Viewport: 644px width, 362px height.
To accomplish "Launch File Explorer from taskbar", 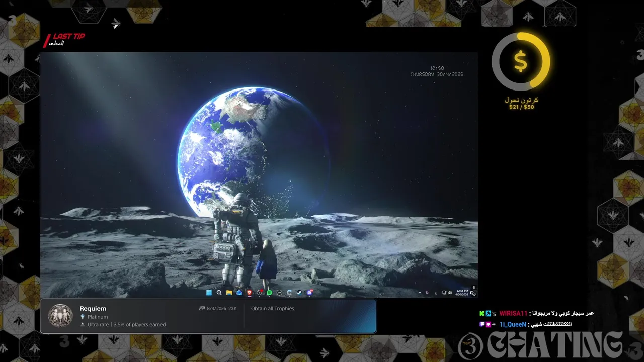I will click(x=229, y=293).
